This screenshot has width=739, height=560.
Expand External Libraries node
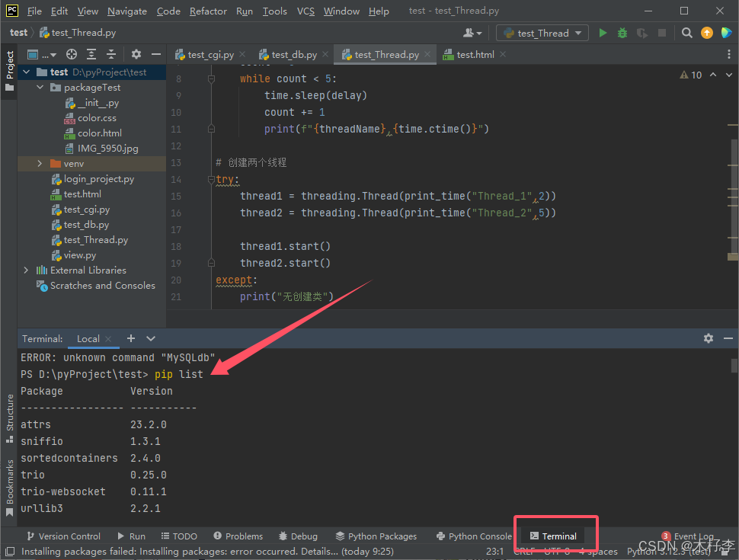tap(26, 270)
